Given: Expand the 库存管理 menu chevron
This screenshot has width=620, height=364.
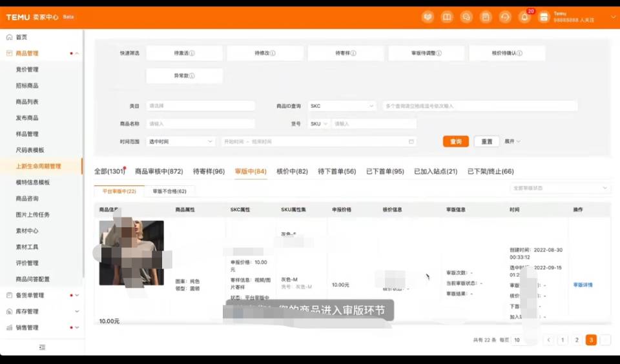Looking at the screenshot, I should (x=77, y=312).
